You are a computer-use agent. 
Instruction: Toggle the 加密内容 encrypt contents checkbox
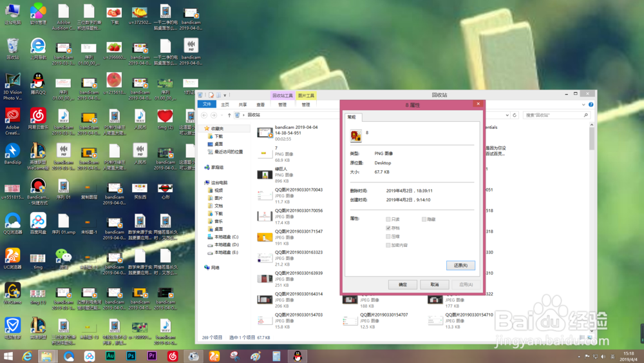[388, 245]
